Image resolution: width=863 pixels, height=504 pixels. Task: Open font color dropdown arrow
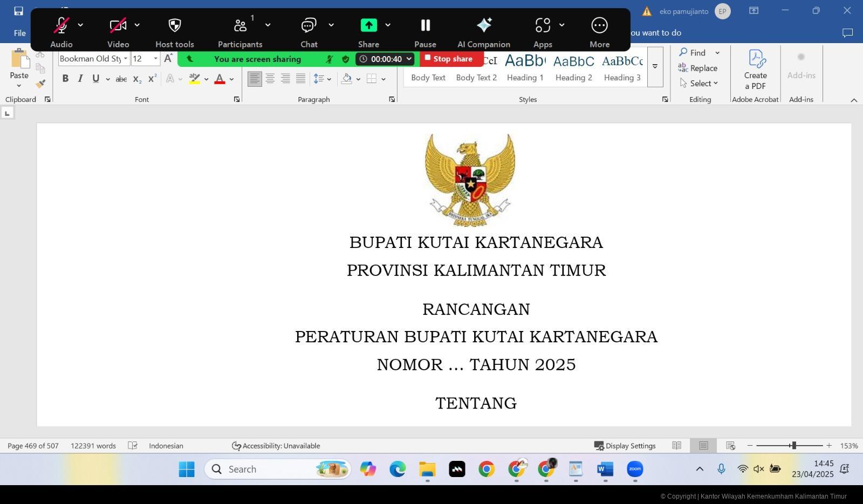[x=232, y=79]
